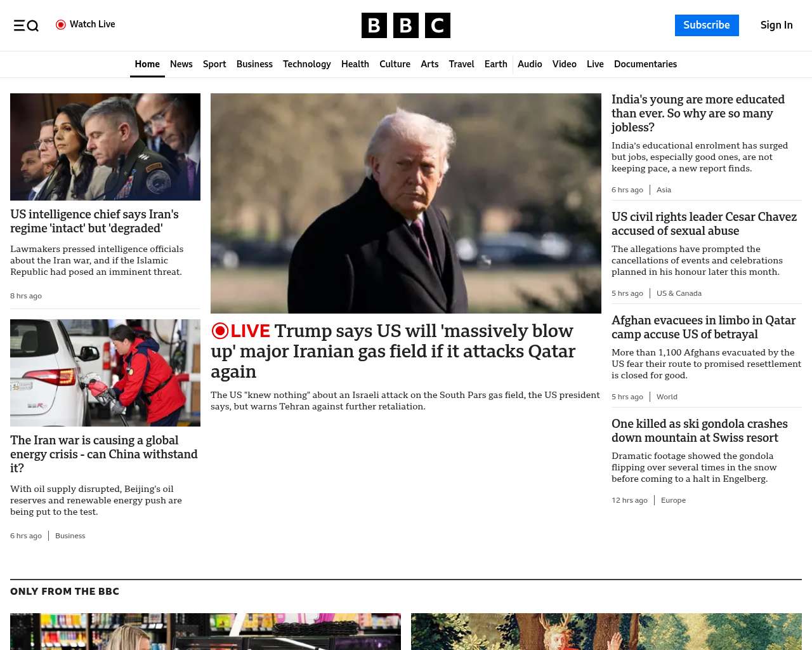
Task: Click the red LIVE indicator icon
Action: pos(219,331)
